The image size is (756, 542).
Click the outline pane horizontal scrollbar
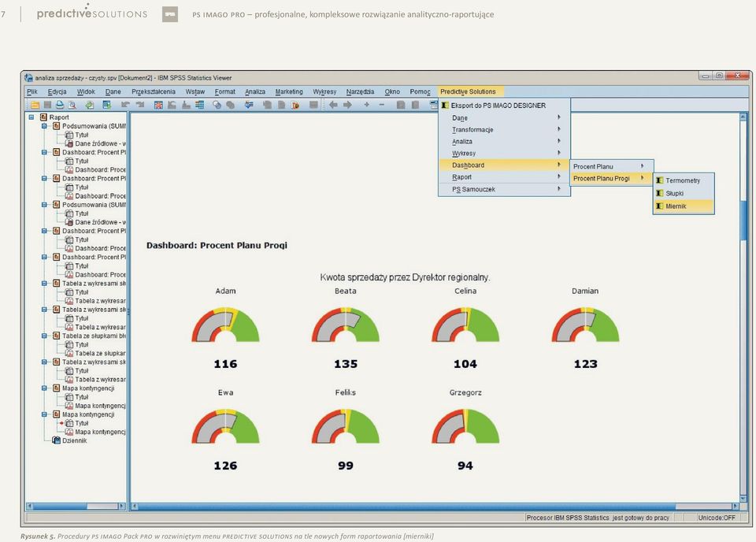(x=76, y=507)
